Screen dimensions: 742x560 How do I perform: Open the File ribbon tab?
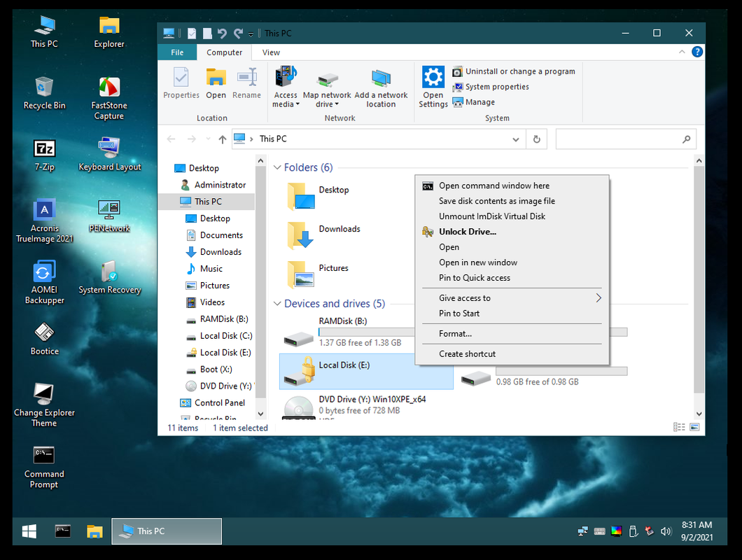tap(177, 52)
